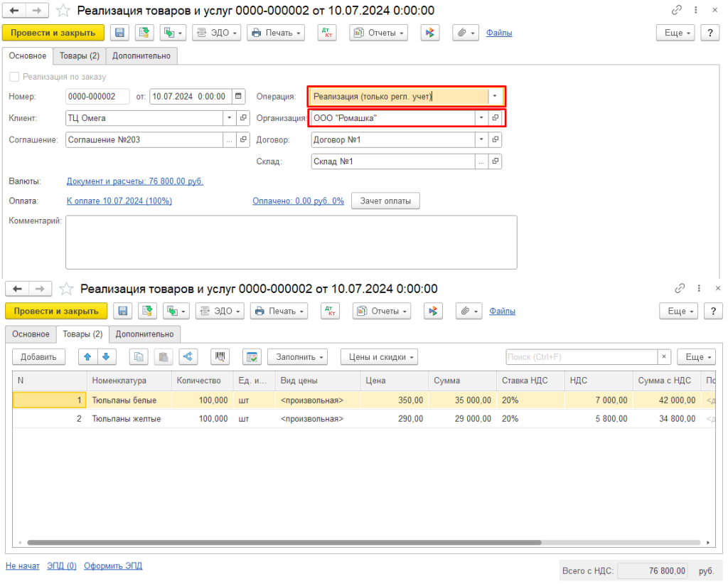Click the paste rows icon in table toolbar

coord(164,357)
